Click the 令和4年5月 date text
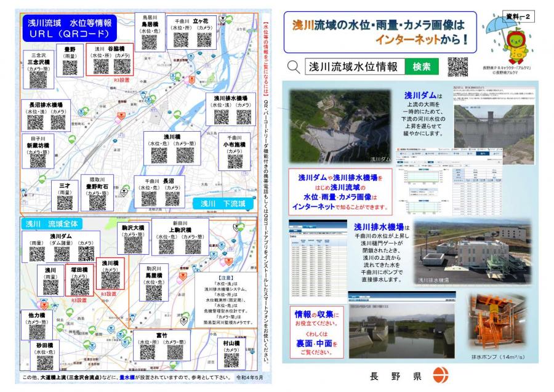This screenshot has width=554, height=392. tap(250, 377)
